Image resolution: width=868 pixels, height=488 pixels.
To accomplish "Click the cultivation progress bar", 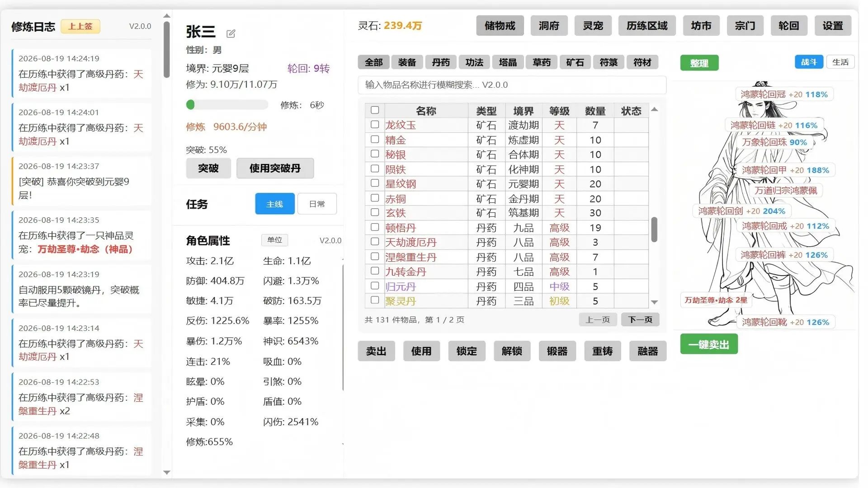I will (227, 105).
